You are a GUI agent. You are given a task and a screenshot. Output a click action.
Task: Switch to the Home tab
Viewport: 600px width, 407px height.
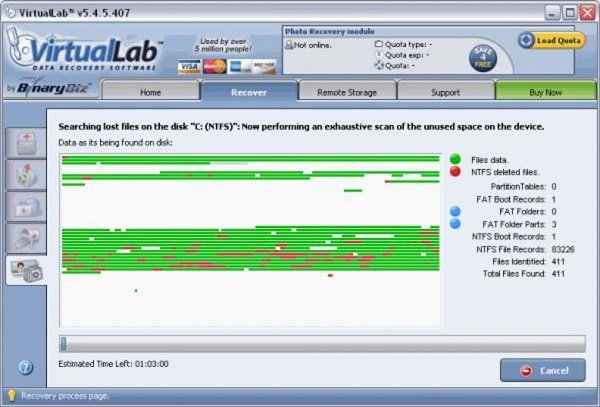tap(150, 92)
